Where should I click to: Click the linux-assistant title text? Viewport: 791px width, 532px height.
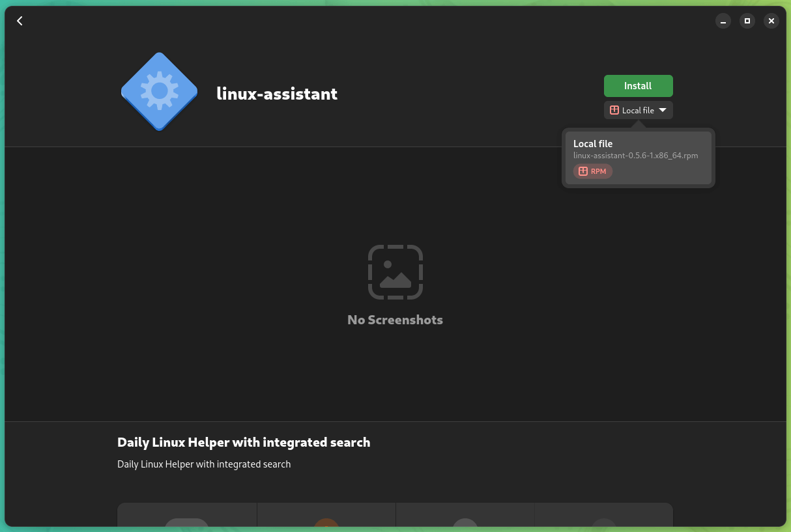pos(277,93)
